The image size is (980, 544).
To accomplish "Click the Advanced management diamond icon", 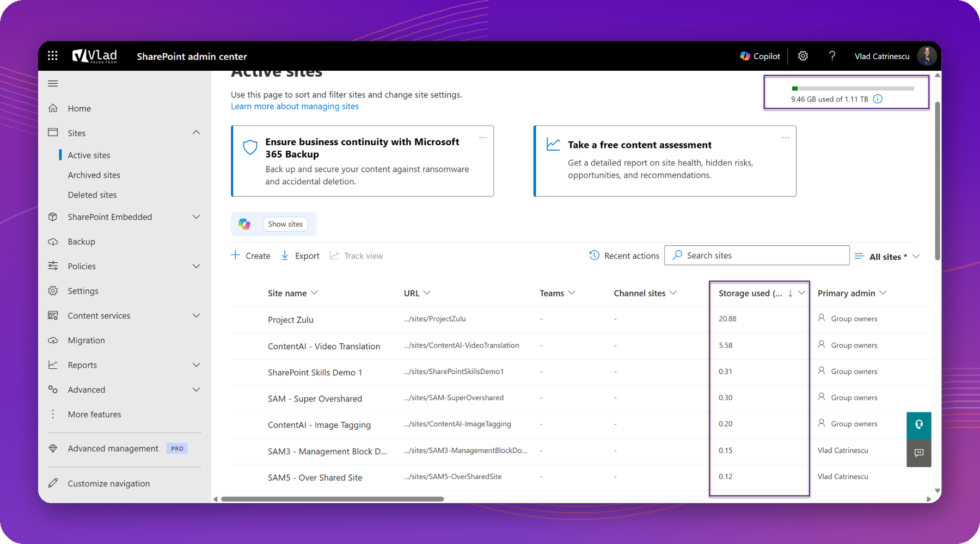I will click(x=53, y=448).
